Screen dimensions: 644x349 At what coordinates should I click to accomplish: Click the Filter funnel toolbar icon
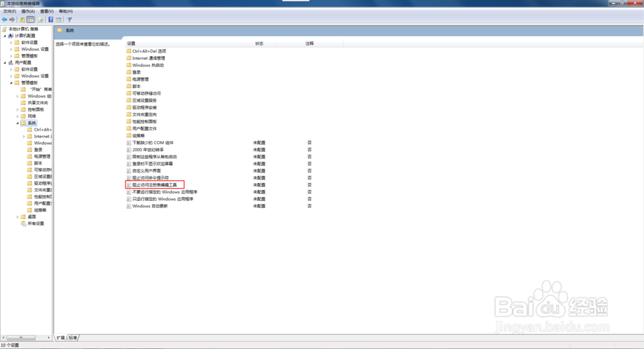(70, 19)
